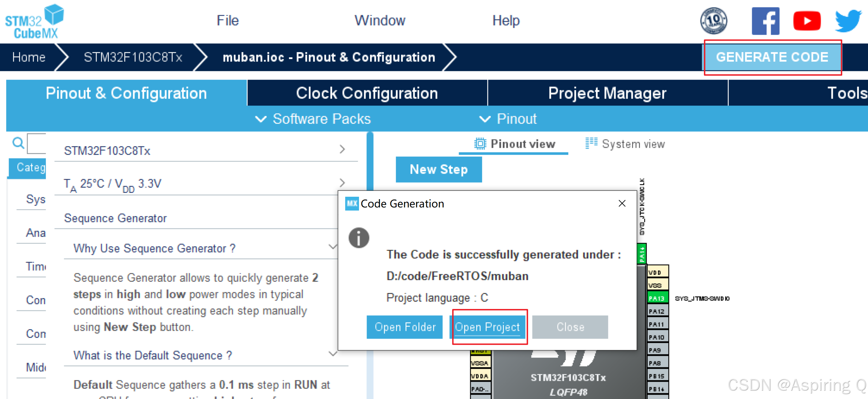Open the Twitter bird icon link
Image resolution: width=868 pixels, height=399 pixels.
[x=848, y=21]
